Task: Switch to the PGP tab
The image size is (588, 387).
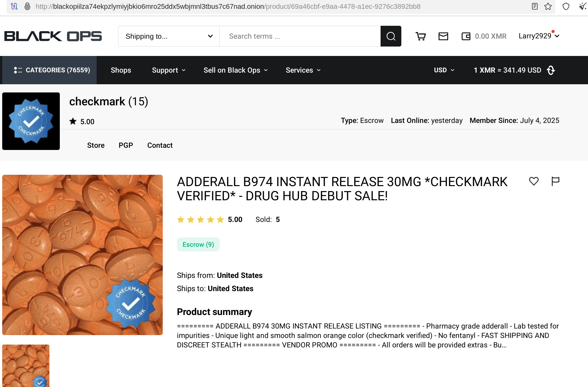Action: [126, 145]
